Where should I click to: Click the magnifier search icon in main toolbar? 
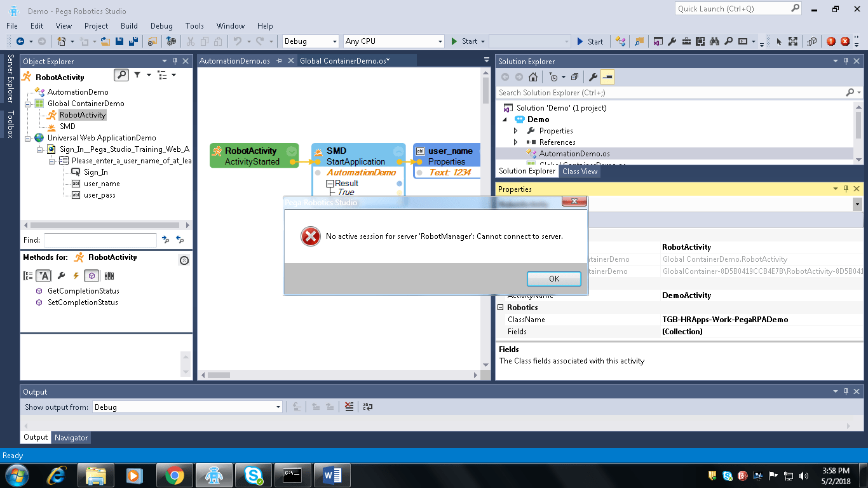point(728,41)
